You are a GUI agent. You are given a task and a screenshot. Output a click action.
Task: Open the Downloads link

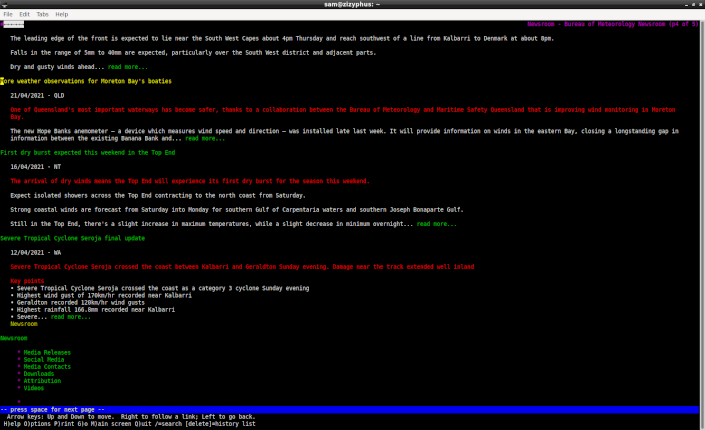click(x=40, y=374)
